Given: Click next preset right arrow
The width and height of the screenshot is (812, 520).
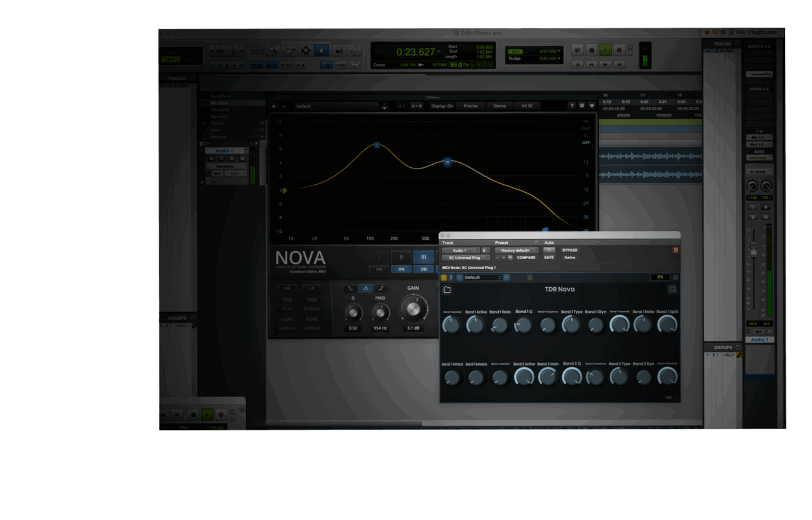Looking at the screenshot, I should (x=507, y=278).
